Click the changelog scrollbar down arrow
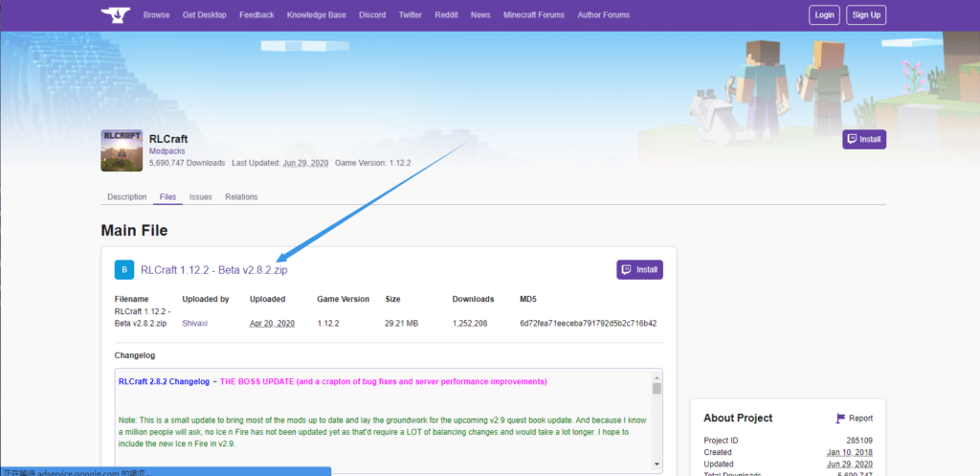The height and width of the screenshot is (476, 980). tap(657, 465)
